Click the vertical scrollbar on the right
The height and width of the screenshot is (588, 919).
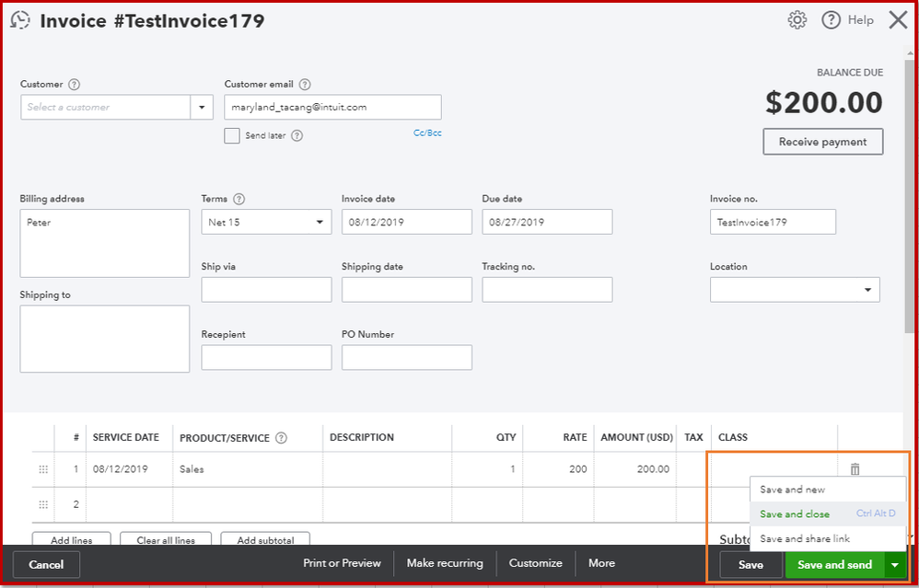[909, 196]
